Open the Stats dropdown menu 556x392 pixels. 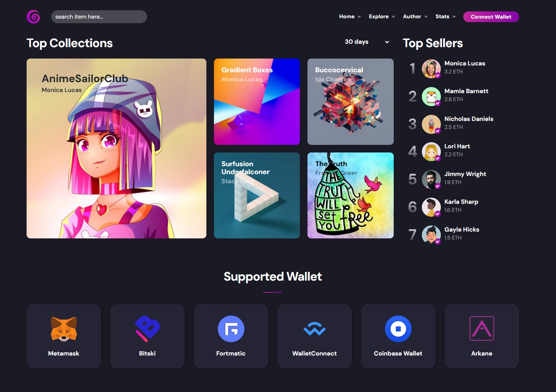pyautogui.click(x=445, y=17)
